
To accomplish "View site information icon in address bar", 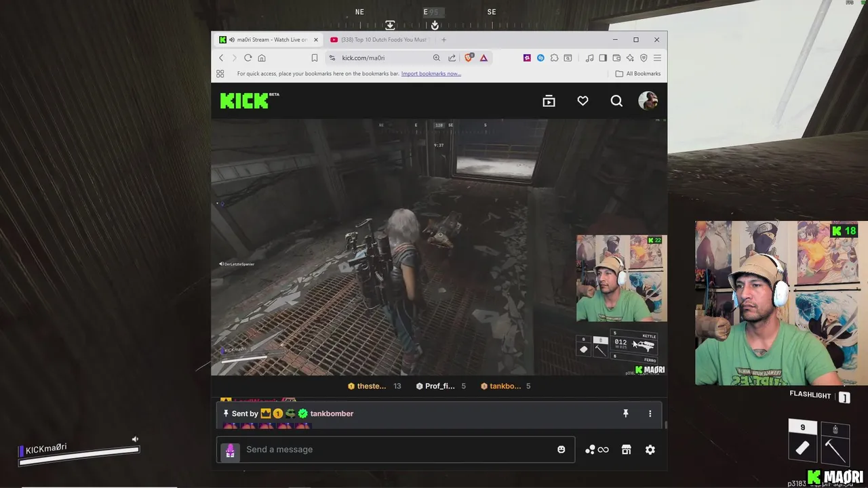I will [332, 58].
